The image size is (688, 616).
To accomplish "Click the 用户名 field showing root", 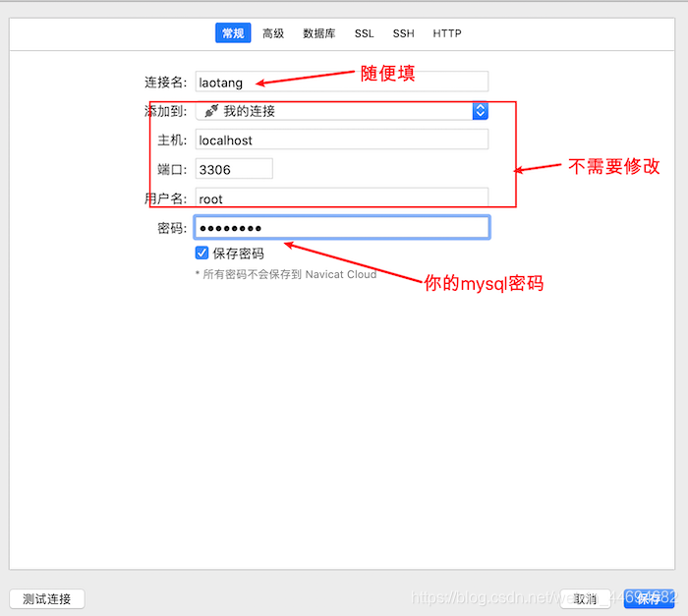I will tap(342, 197).
